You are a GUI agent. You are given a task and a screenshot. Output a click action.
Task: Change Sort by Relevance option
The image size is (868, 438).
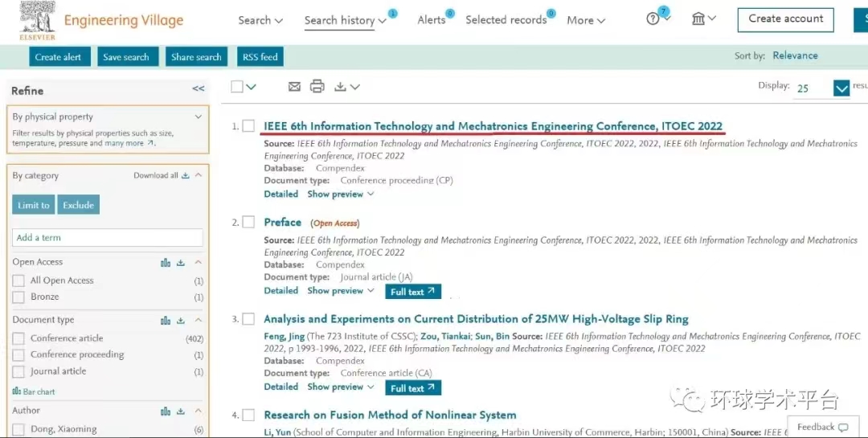point(795,55)
